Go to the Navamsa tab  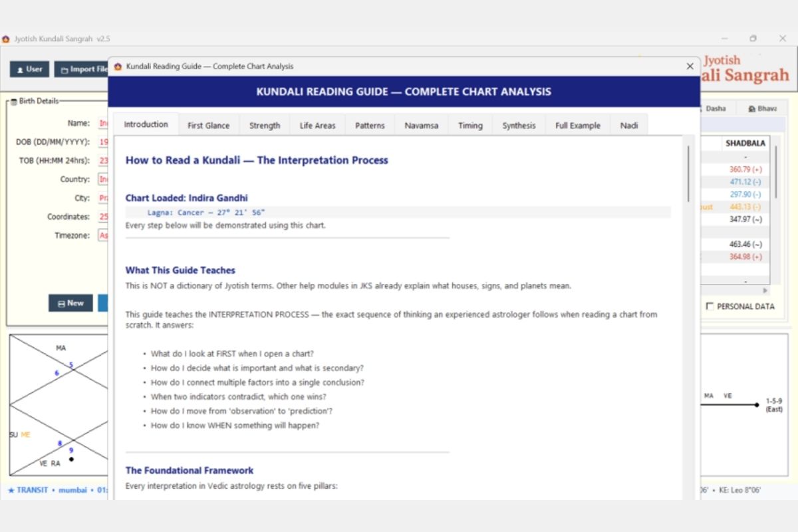(x=421, y=126)
